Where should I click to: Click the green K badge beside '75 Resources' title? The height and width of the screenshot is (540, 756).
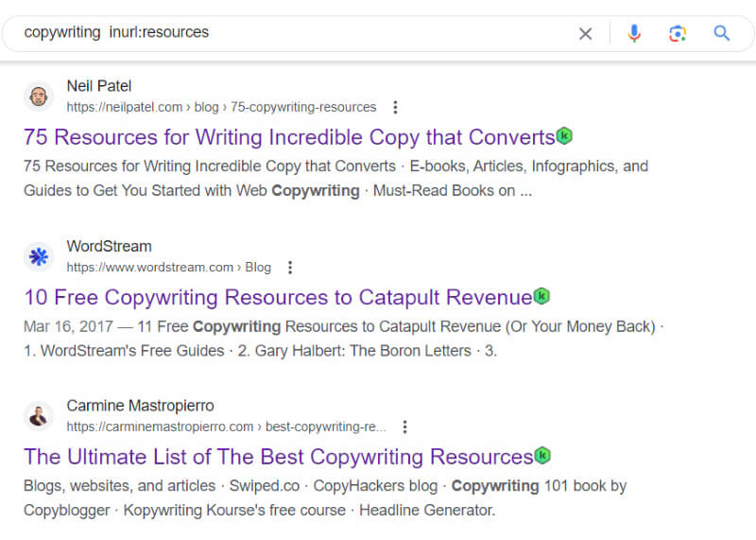564,135
